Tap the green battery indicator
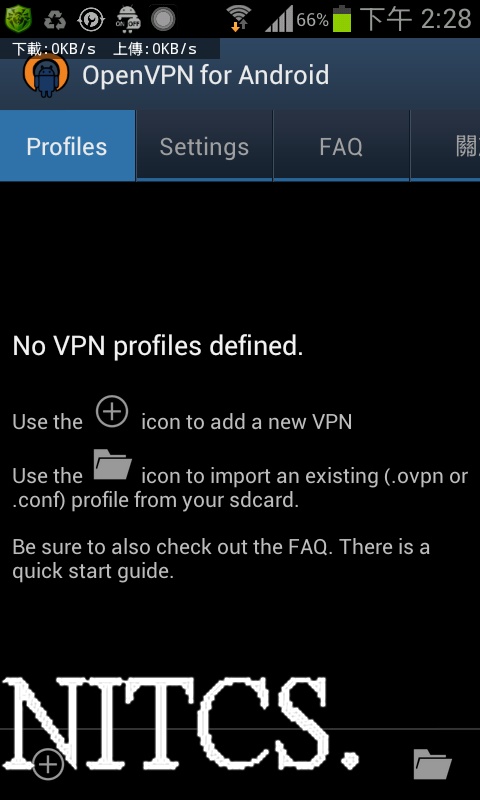This screenshot has width=480, height=800. pos(342,19)
